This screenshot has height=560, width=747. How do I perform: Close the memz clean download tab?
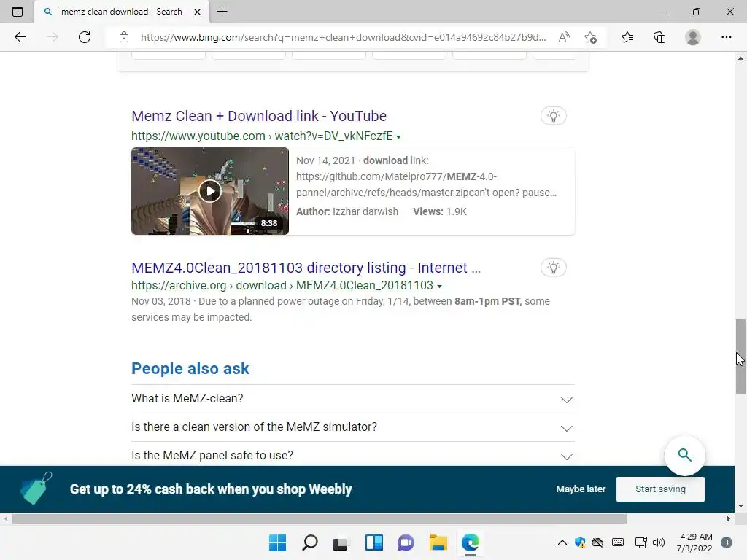[197, 12]
